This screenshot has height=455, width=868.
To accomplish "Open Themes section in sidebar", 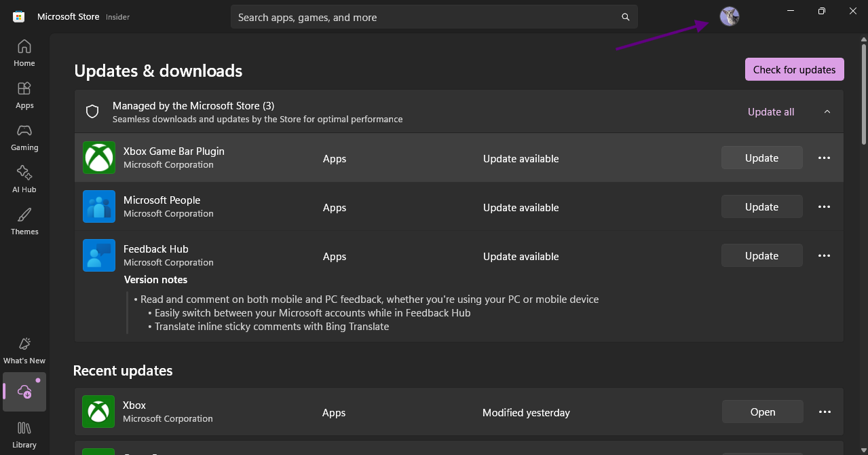I will coord(24,222).
